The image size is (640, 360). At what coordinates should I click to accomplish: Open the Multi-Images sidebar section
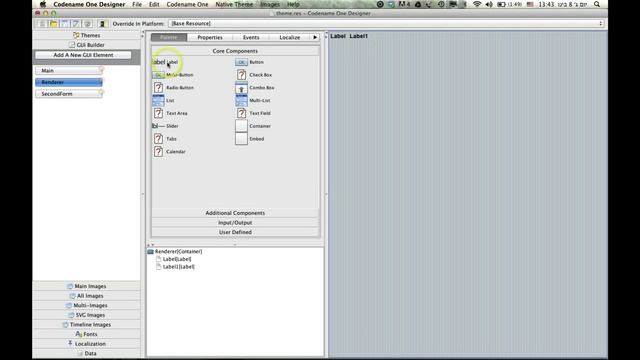(87, 305)
